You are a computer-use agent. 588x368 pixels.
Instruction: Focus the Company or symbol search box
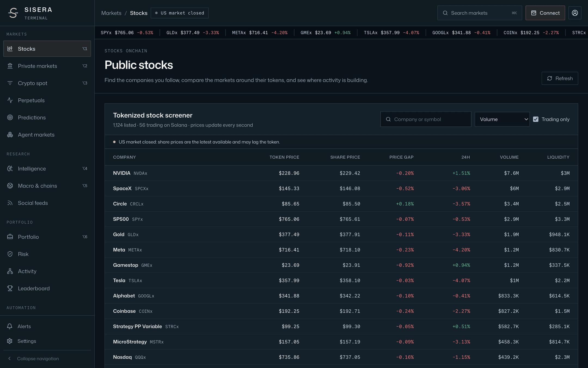(426, 119)
